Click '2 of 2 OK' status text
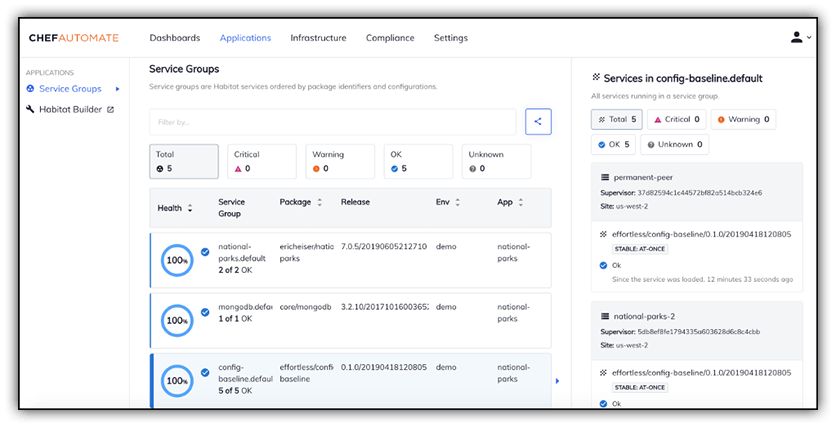This screenshot has height=429, width=838. pyautogui.click(x=235, y=270)
